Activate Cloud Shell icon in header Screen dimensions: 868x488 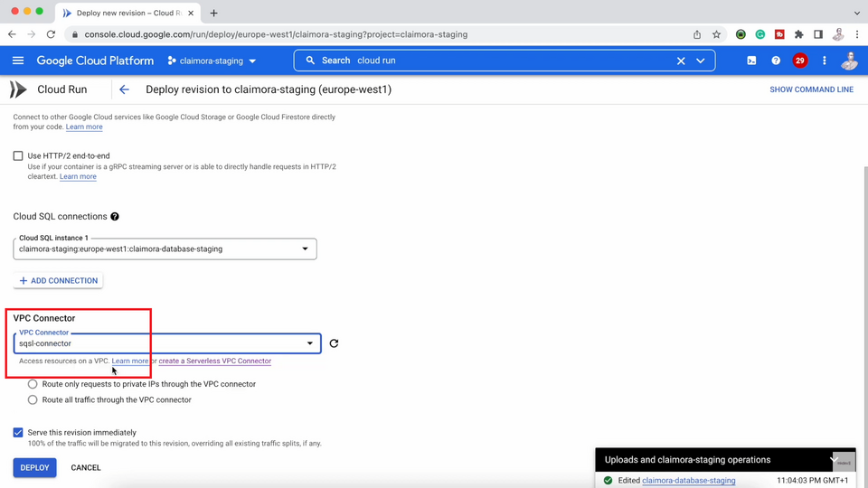point(751,61)
